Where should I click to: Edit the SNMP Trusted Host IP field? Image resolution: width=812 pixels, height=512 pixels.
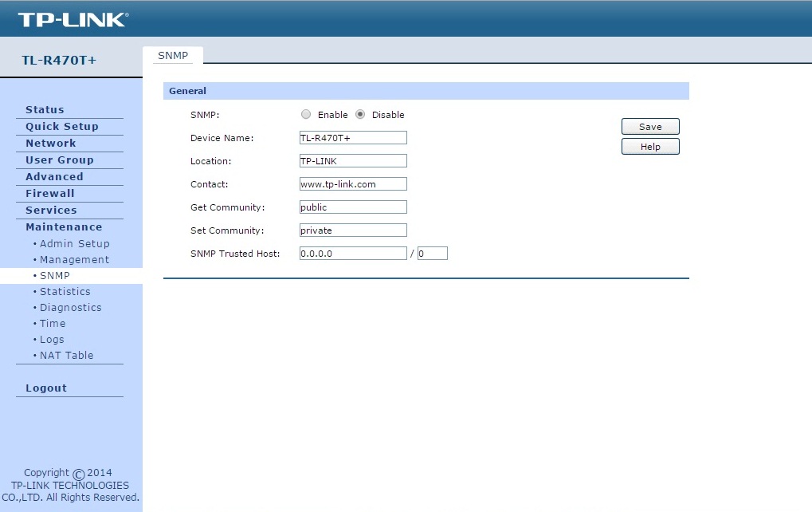[353, 254]
